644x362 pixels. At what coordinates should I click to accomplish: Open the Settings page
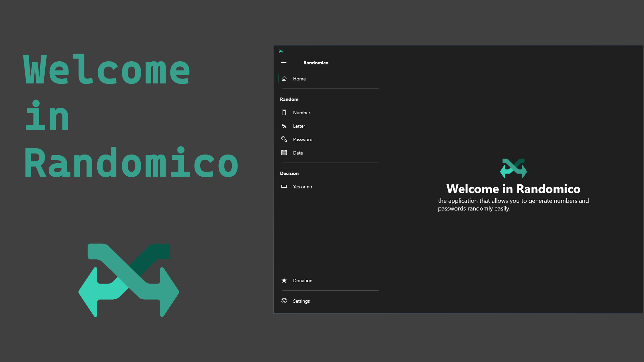(x=301, y=301)
